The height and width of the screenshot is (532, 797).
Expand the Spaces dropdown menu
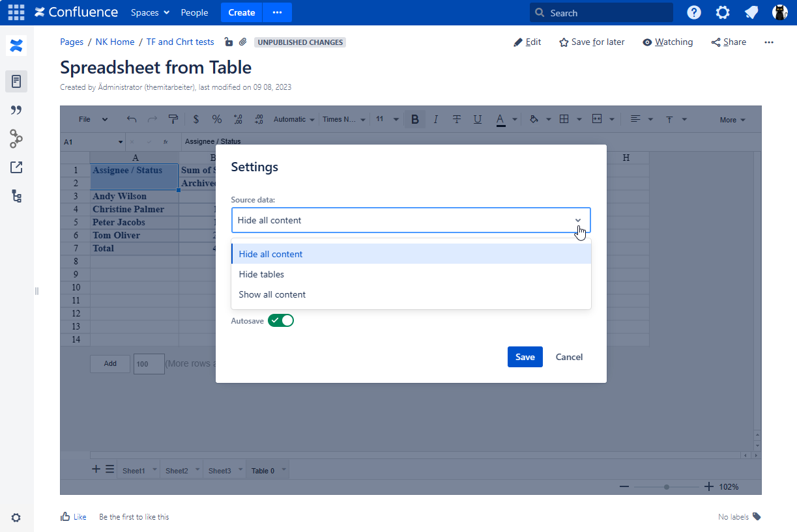click(x=150, y=12)
